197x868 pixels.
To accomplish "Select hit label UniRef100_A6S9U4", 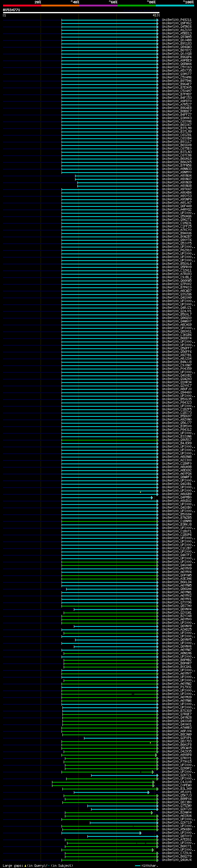I will click(x=176, y=816).
